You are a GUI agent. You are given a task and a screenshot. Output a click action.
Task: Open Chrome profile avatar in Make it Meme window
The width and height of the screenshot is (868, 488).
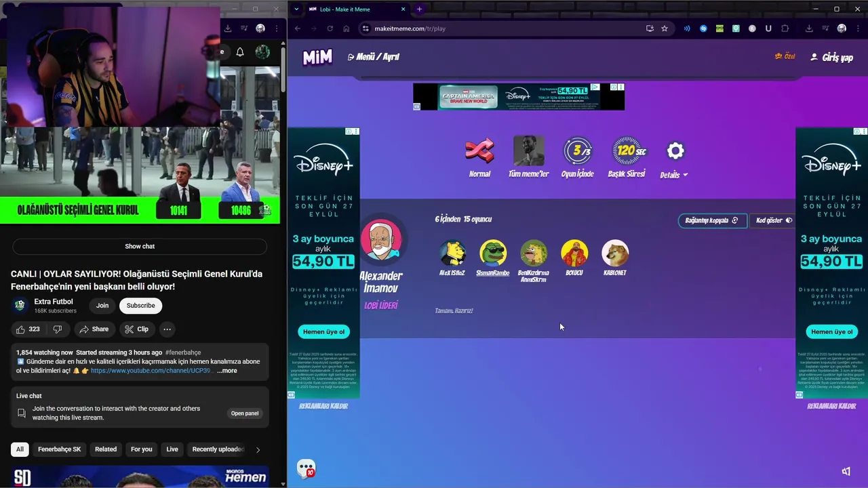click(842, 28)
